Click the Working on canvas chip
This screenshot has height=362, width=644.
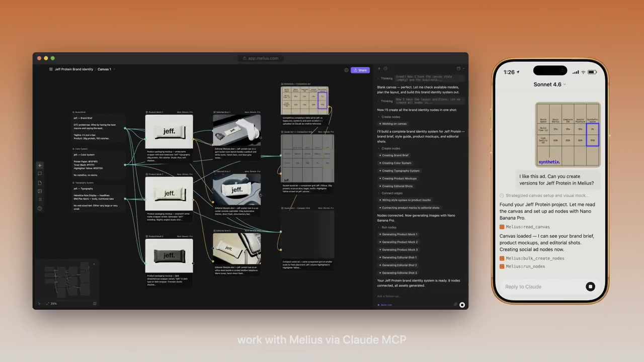click(393, 124)
